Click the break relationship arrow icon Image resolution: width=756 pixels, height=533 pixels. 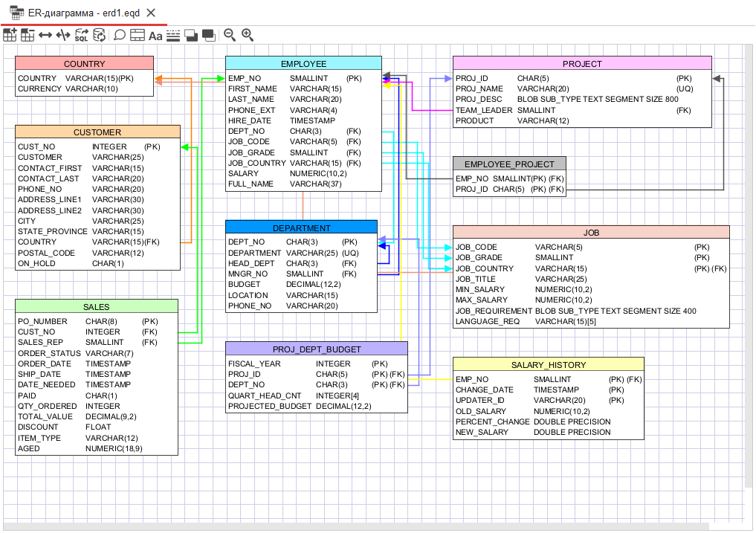point(63,35)
